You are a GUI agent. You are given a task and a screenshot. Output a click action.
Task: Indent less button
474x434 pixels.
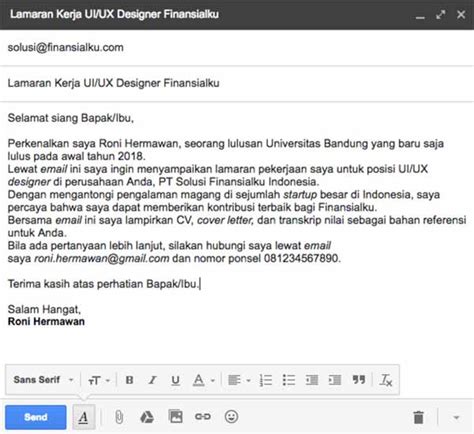[312, 380]
